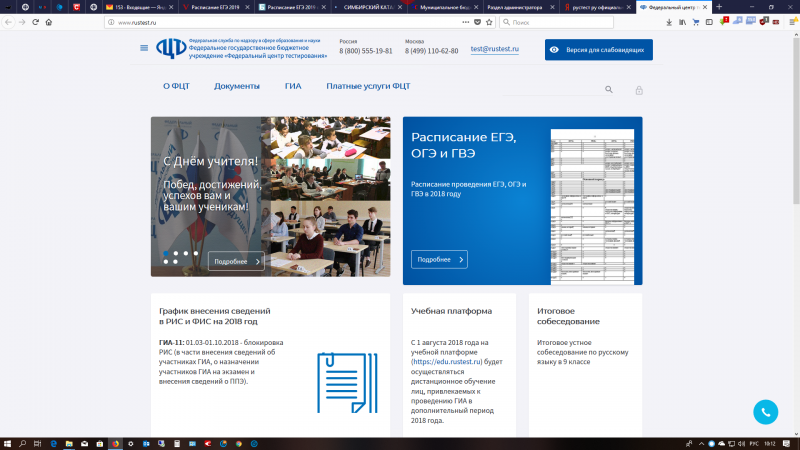
Task: Expand the Платные услуги ФЦТ menu
Action: [368, 86]
